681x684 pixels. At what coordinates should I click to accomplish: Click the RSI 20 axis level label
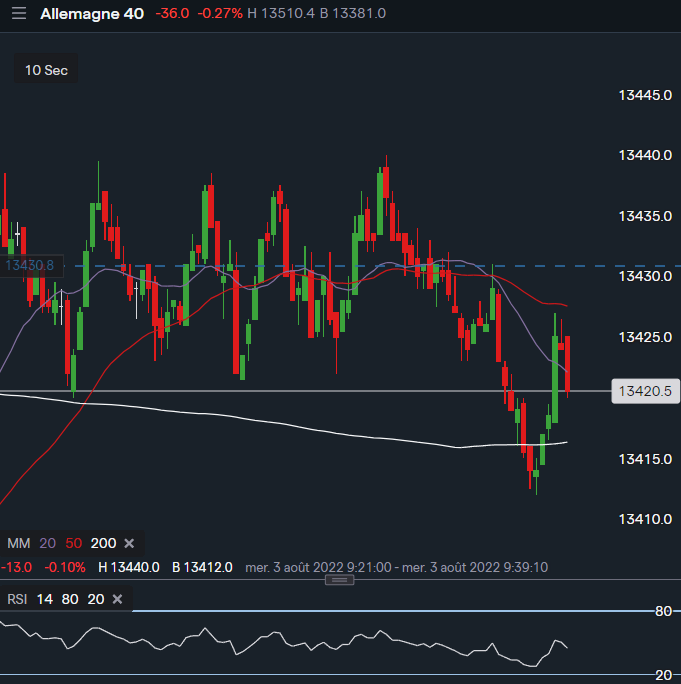click(663, 675)
